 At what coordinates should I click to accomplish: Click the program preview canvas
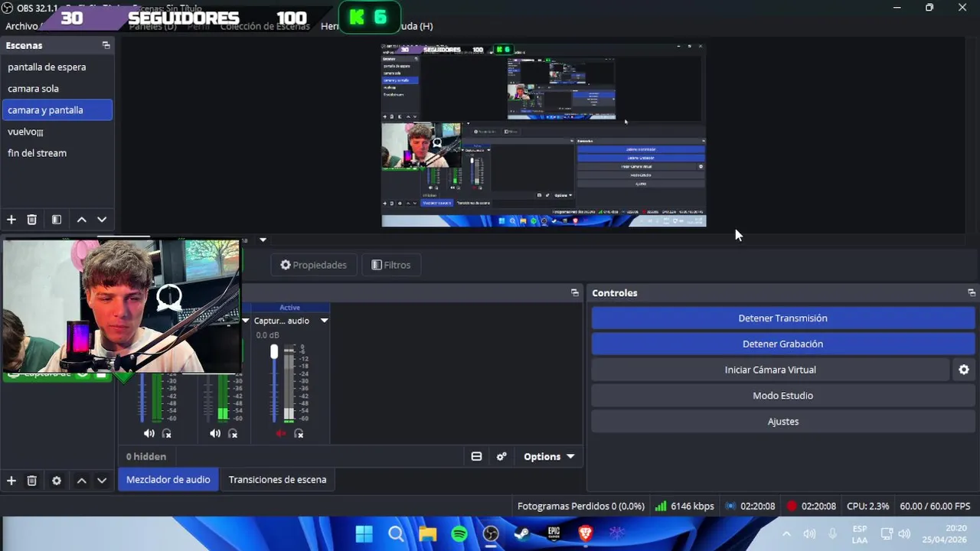(x=544, y=135)
